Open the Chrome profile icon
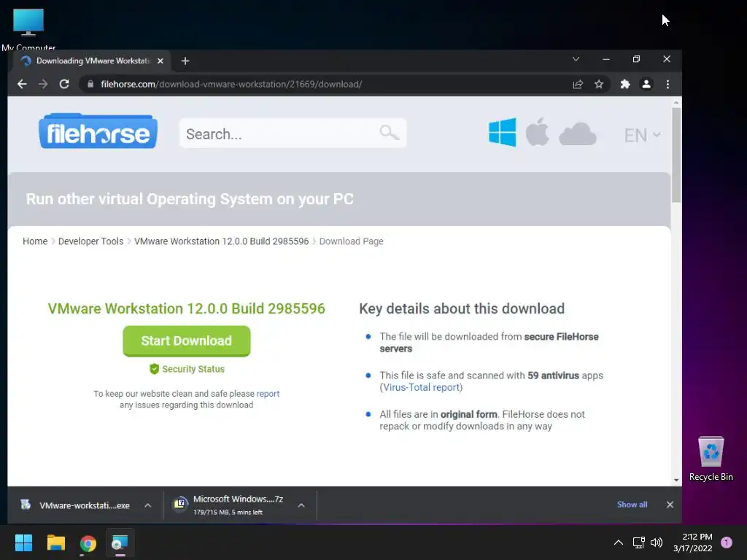This screenshot has width=747, height=560. point(646,85)
